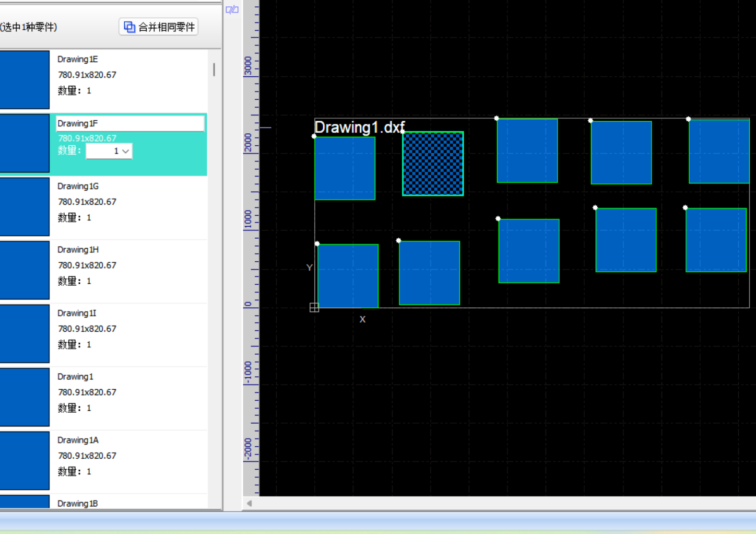Click the X axis label on the canvas

coord(362,319)
